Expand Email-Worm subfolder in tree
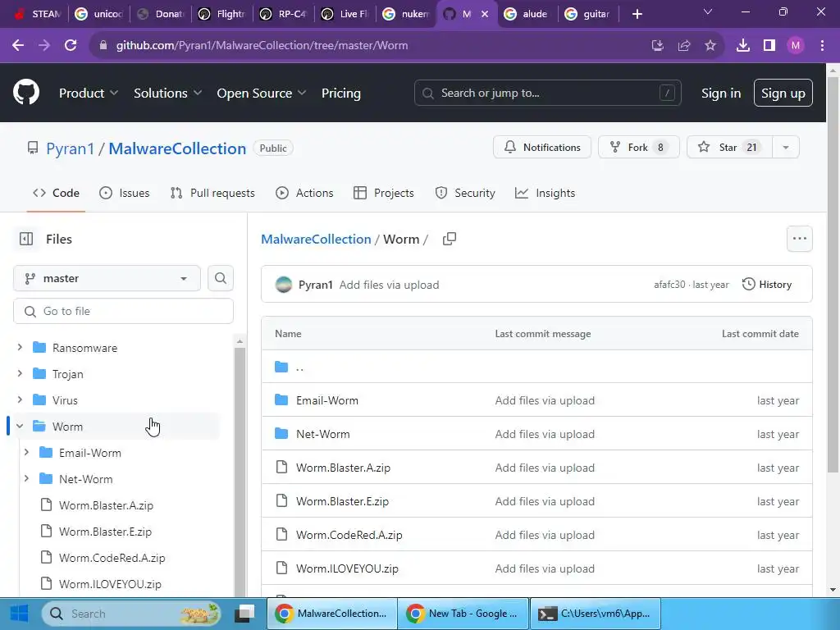The height and width of the screenshot is (630, 840). click(x=26, y=452)
